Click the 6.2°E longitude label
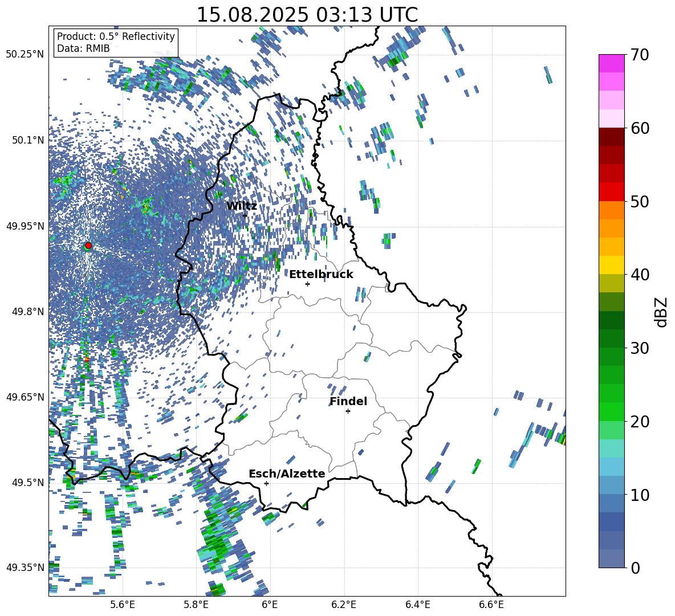Screen dimensions: 675x616 (x=344, y=605)
